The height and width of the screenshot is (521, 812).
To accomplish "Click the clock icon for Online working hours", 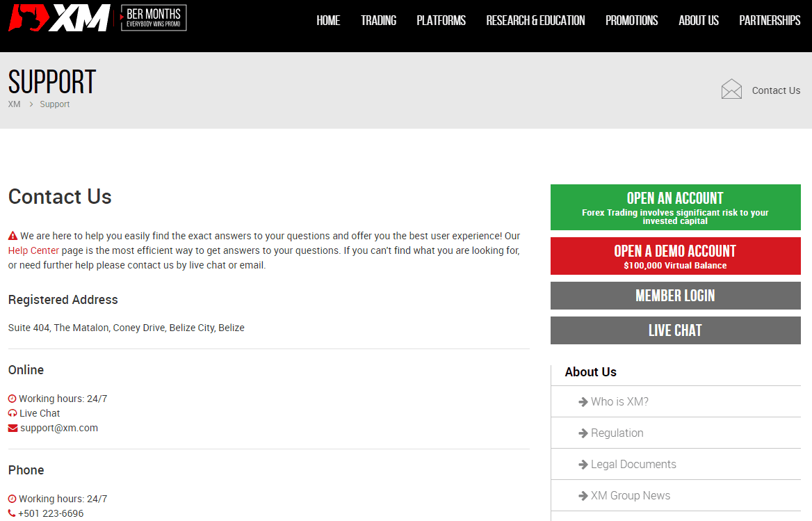I will [11, 398].
